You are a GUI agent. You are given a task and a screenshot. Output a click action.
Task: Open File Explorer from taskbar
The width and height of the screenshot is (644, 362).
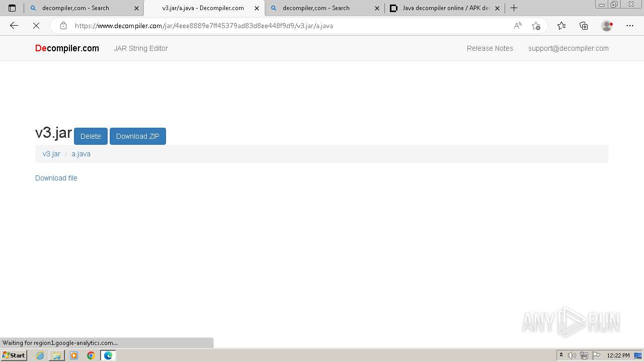[57, 355]
